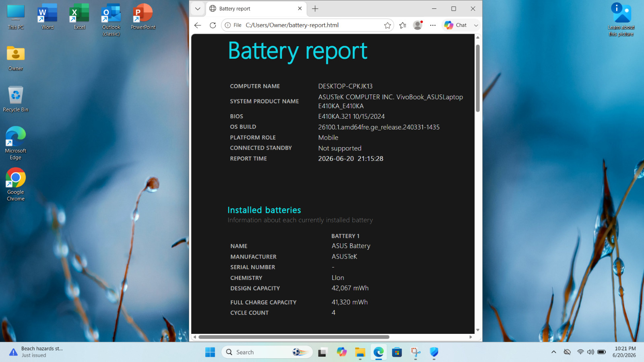644x362 pixels.
Task: Launch Copilot from the taskbar
Action: pyautogui.click(x=342, y=352)
